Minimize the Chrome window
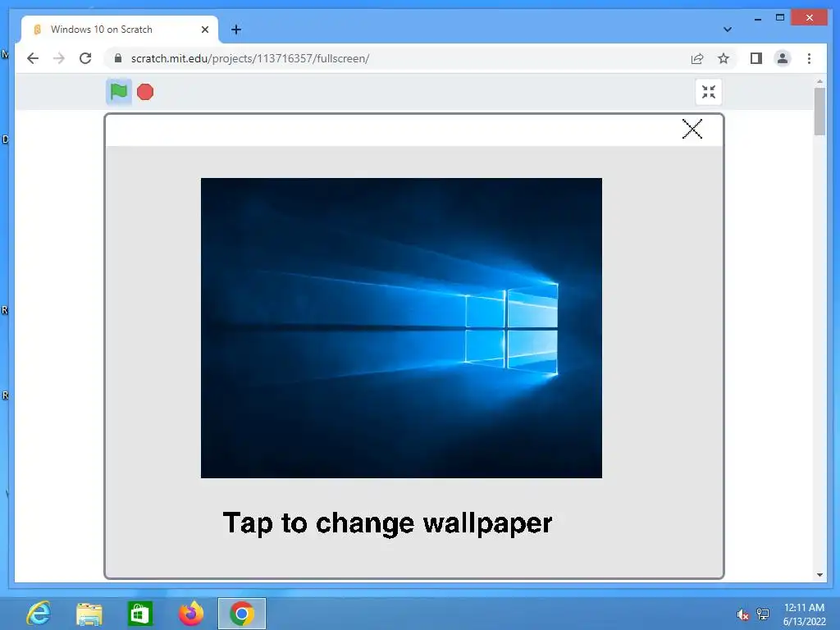The image size is (840, 630). tap(757, 18)
